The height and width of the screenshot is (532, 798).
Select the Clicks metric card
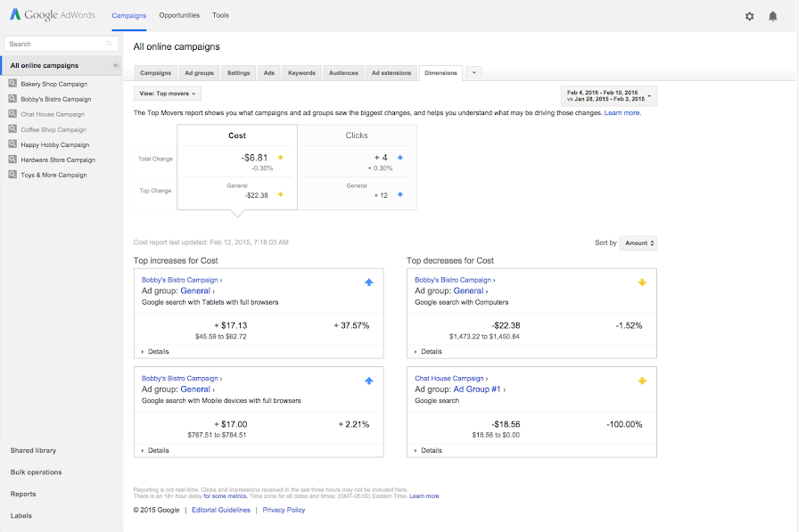(x=357, y=135)
